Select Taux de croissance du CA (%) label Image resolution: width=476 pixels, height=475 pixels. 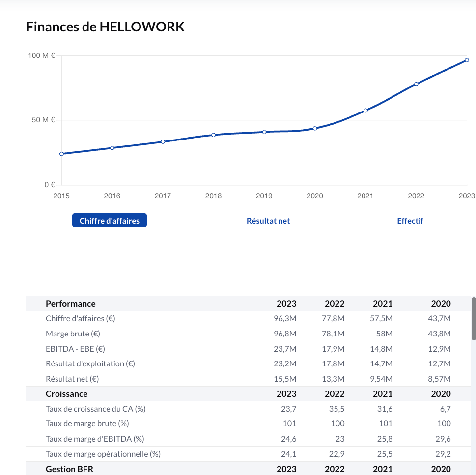pos(96,409)
